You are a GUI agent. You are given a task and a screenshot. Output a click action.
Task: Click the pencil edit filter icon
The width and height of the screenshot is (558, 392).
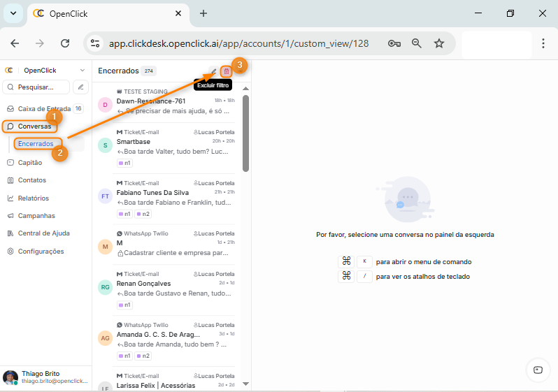pyautogui.click(x=213, y=71)
